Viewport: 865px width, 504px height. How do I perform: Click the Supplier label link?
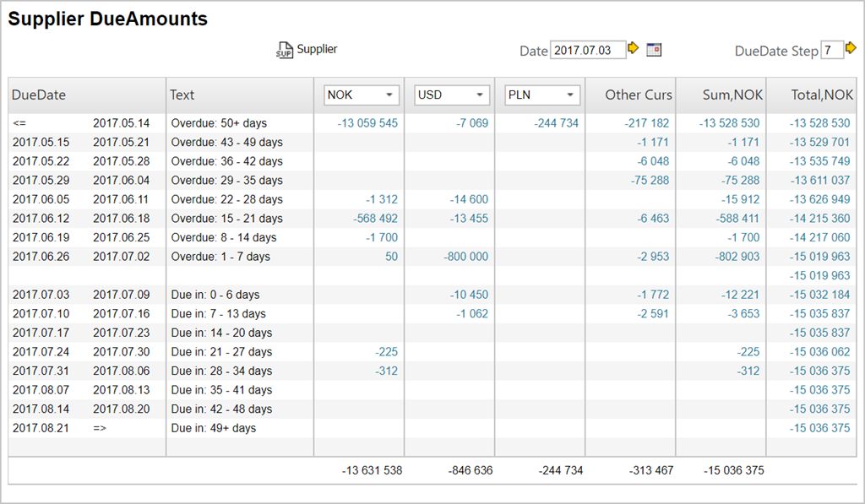(x=317, y=50)
